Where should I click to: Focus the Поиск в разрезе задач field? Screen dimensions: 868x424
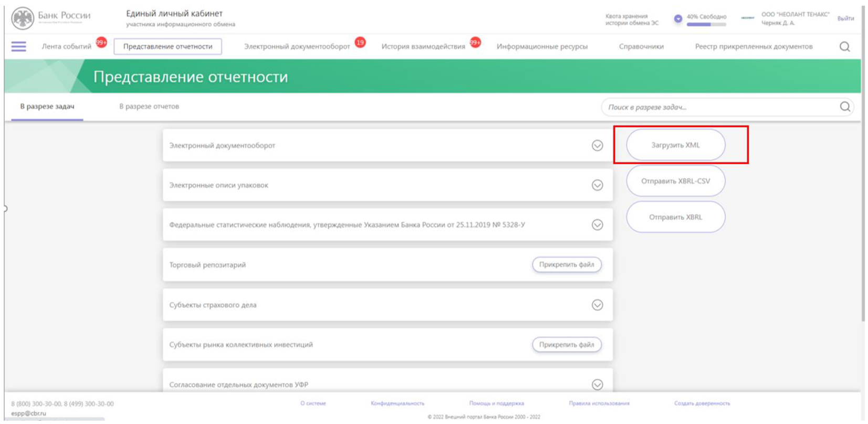coord(719,107)
